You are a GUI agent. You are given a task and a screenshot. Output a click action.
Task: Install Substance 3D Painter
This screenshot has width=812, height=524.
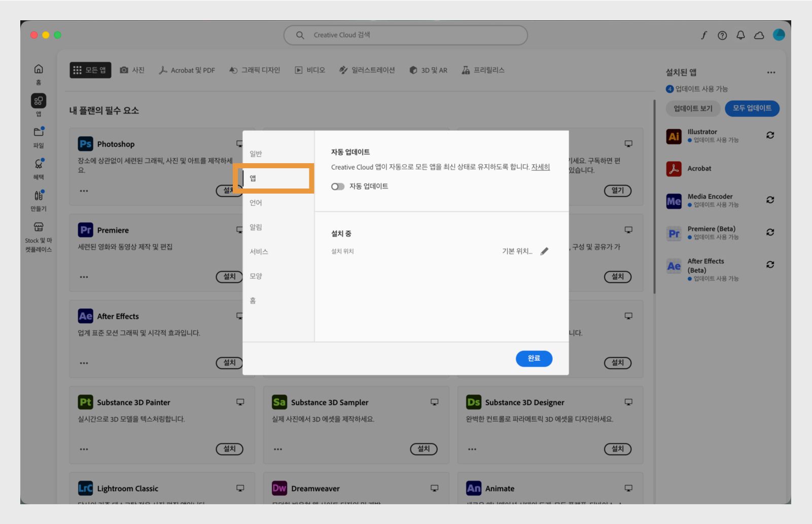pos(230,449)
